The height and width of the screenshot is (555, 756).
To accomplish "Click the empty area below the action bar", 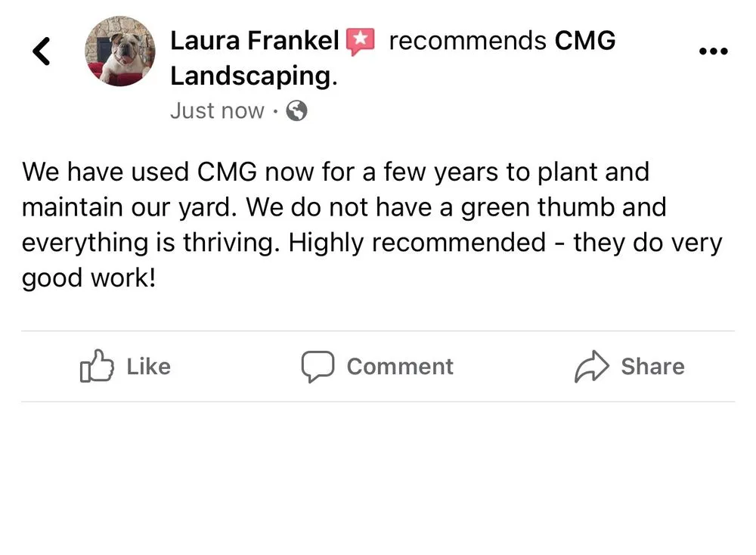I will coord(378,476).
